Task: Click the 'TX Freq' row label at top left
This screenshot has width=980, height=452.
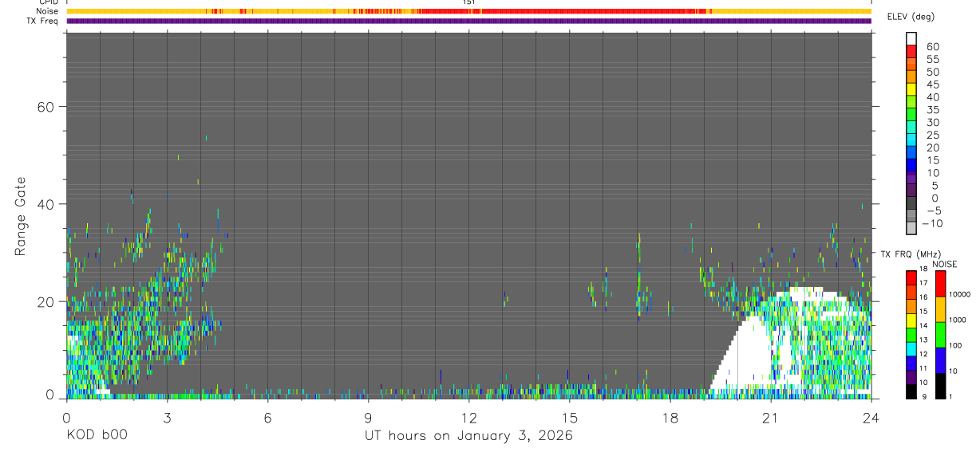Action: 42,21
